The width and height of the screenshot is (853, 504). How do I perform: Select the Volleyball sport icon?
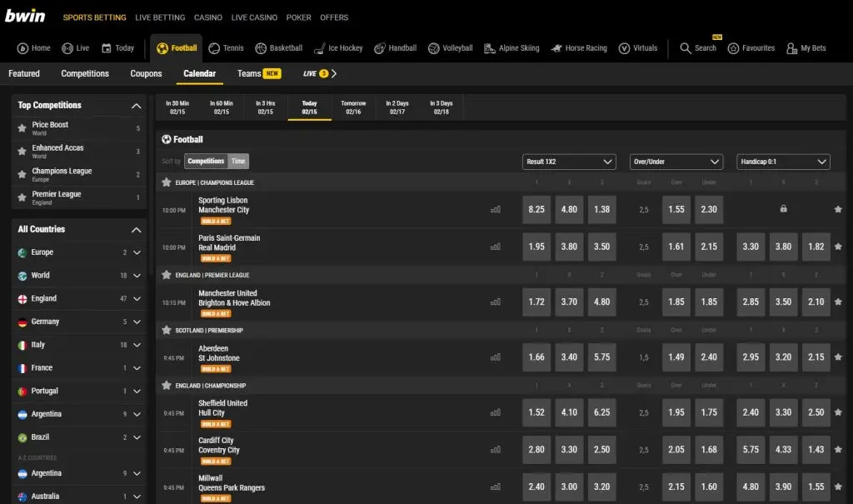(433, 48)
